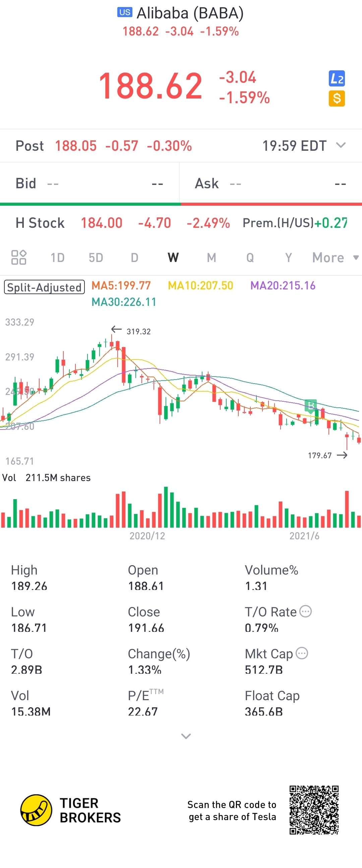Tap 'Scan the QR code' promo text
The height and width of the screenshot is (868, 362).
tap(232, 810)
